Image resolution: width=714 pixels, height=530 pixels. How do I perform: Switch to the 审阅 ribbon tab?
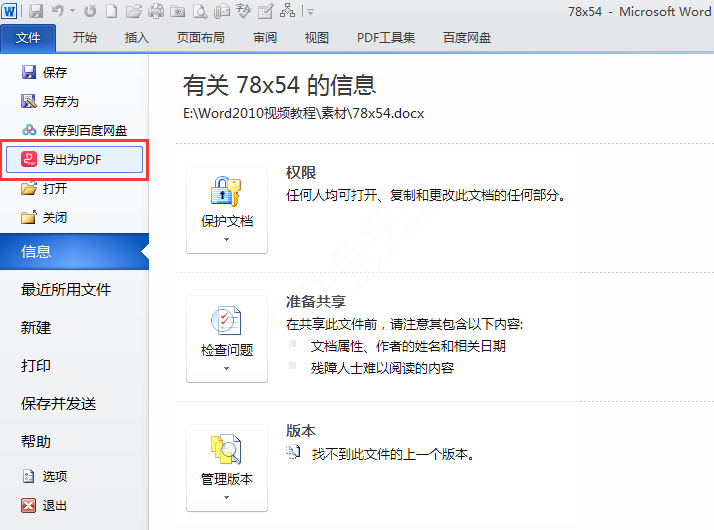265,38
